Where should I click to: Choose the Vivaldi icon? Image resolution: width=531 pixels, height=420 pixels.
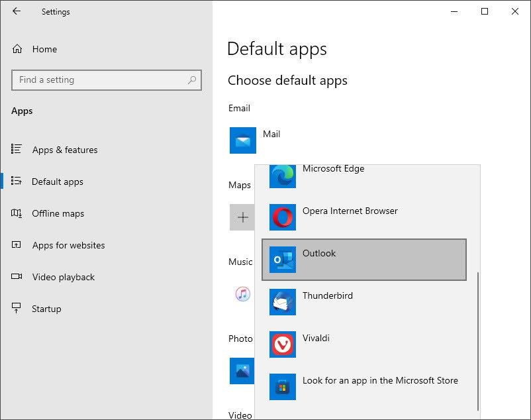coord(283,344)
